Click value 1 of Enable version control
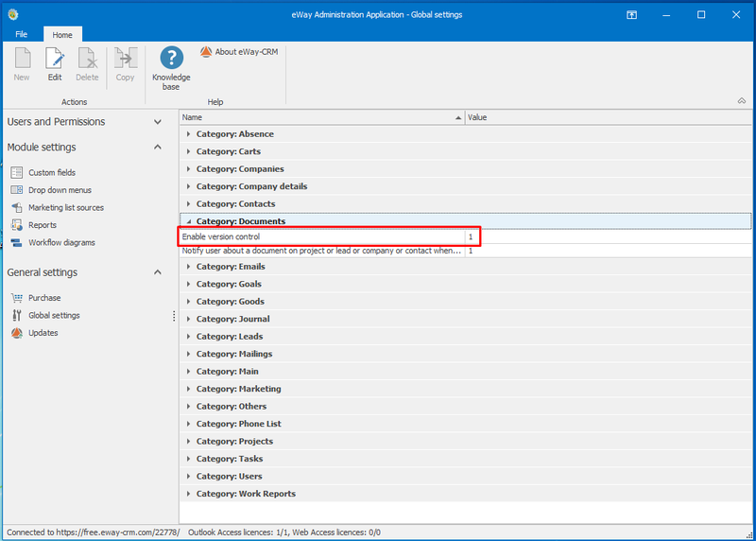 [x=471, y=236]
